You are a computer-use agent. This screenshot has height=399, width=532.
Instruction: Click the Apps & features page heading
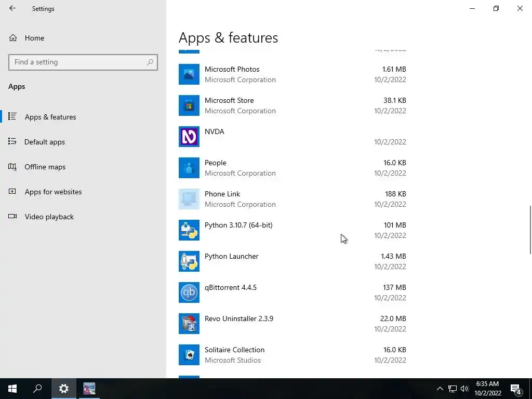point(229,37)
